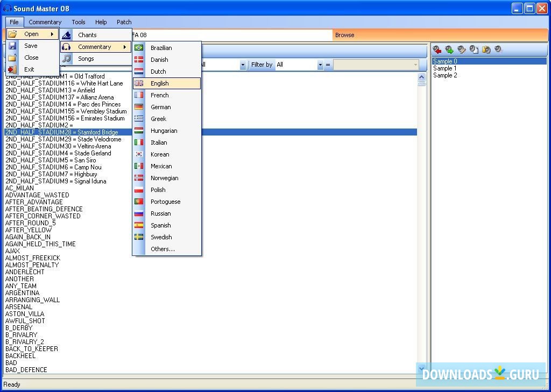Image resolution: width=551 pixels, height=392 pixels.
Task: Click the edit sample speaker-and-pencil icon
Action: click(461, 49)
